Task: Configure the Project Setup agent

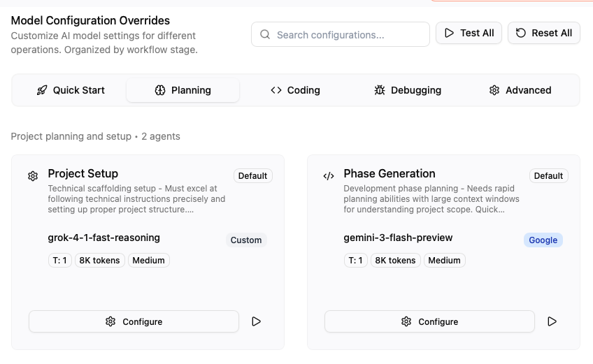Action: point(134,321)
